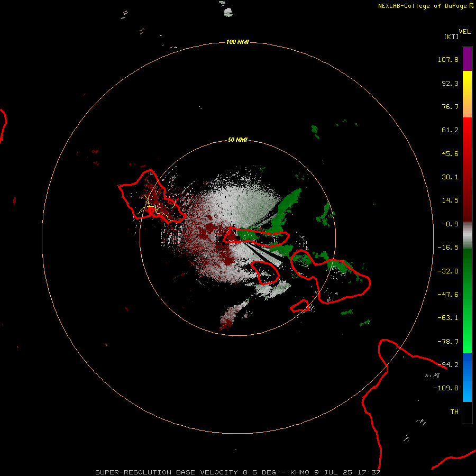Click the 100 NMI range ring label
The width and height of the screenshot is (476, 476).
click(x=237, y=42)
